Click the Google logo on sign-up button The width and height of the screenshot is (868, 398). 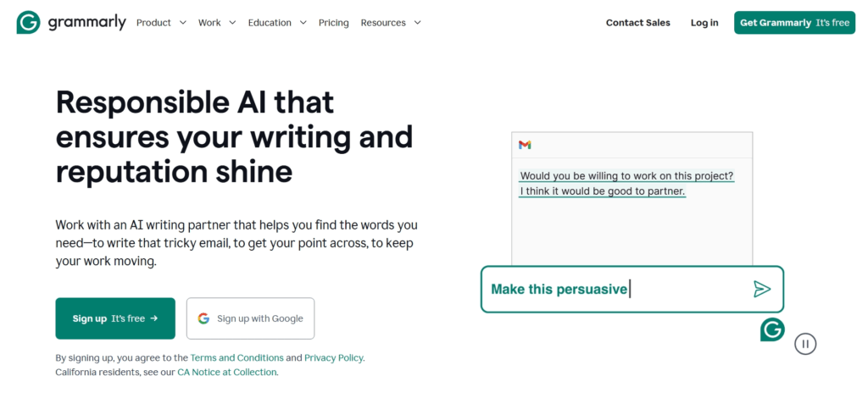(203, 318)
